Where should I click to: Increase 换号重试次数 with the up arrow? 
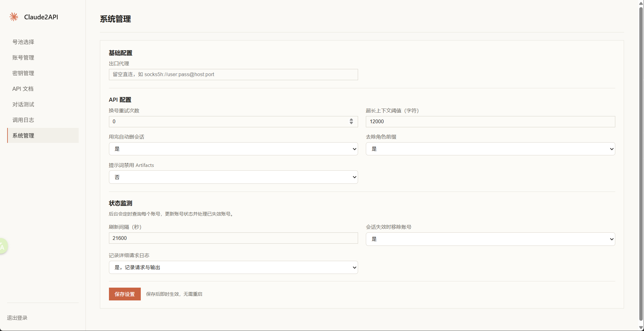click(351, 119)
